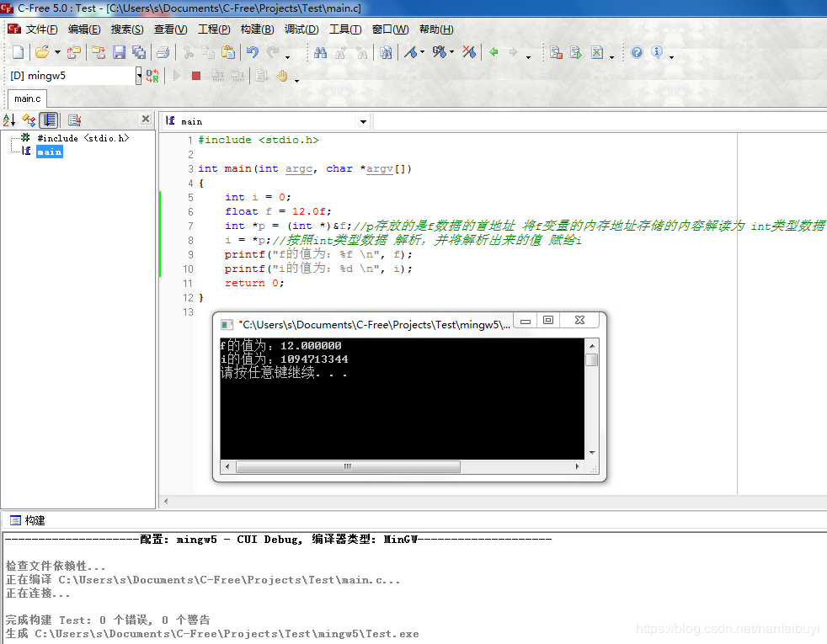Click the Save file toolbar icon
Viewport: 827px width, 644px height.
tap(119, 52)
